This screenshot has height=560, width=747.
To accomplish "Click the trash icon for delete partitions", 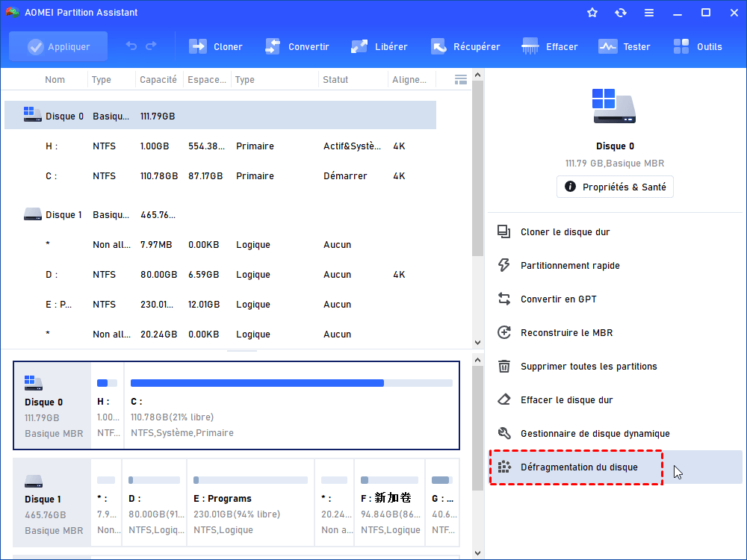I will pyautogui.click(x=504, y=366).
